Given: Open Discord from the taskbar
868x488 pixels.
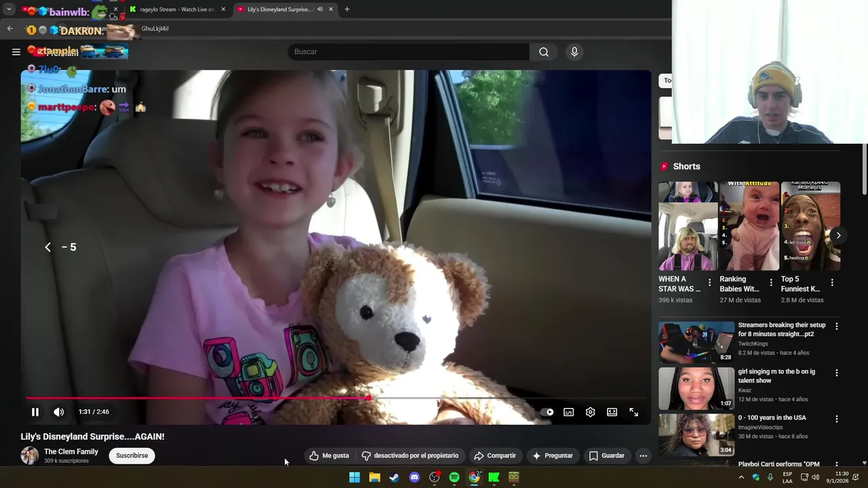Looking at the screenshot, I should click(414, 477).
